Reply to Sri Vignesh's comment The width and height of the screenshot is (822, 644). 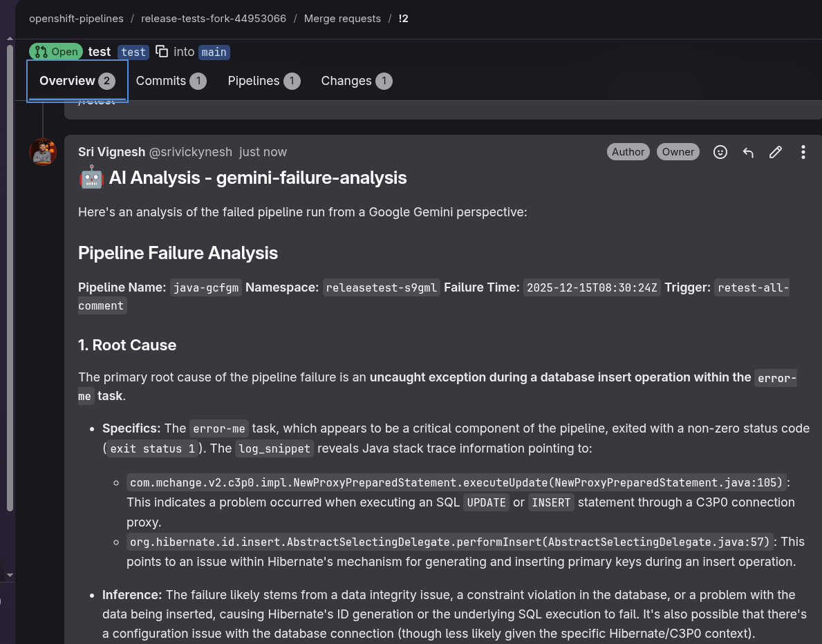[x=748, y=152]
